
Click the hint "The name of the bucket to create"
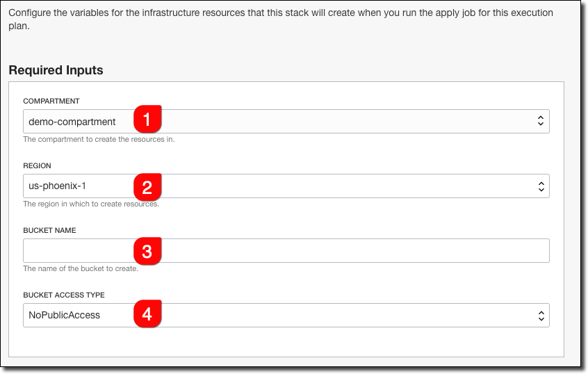click(81, 268)
